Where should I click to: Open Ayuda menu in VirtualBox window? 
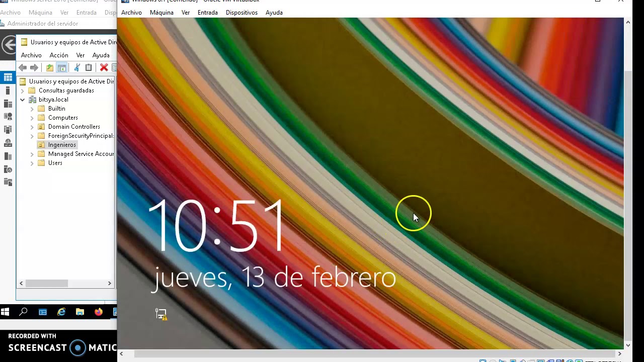tap(274, 13)
